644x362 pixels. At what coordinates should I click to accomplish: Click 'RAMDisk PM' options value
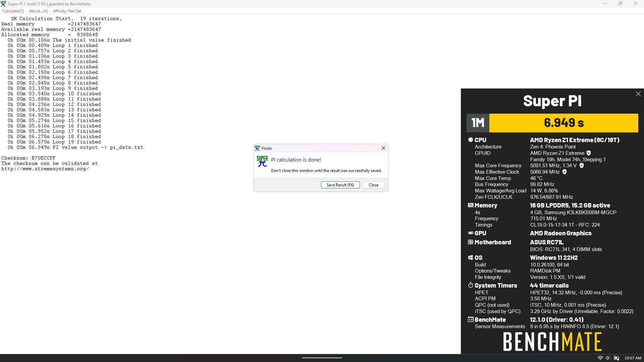coord(545,271)
